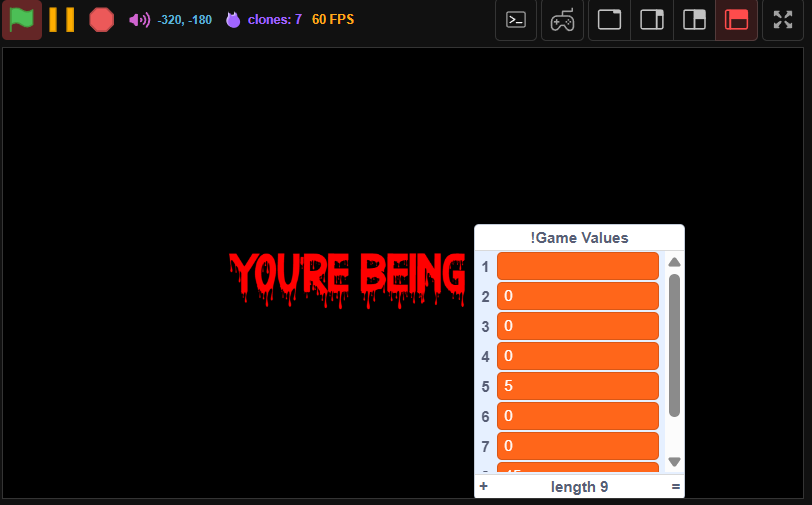Add item with the plus button

point(483,486)
